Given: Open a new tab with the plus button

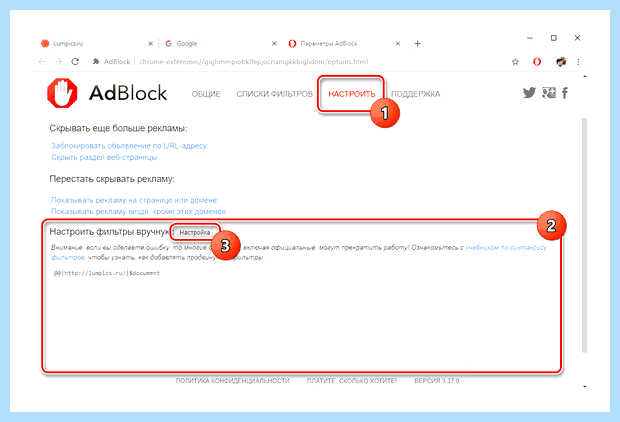Looking at the screenshot, I should pyautogui.click(x=418, y=44).
